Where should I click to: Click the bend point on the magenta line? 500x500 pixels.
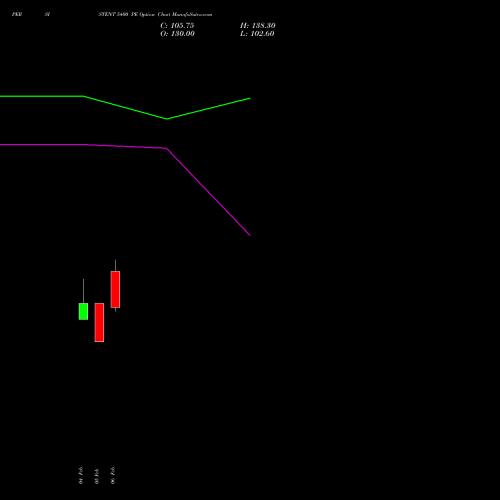(x=167, y=148)
